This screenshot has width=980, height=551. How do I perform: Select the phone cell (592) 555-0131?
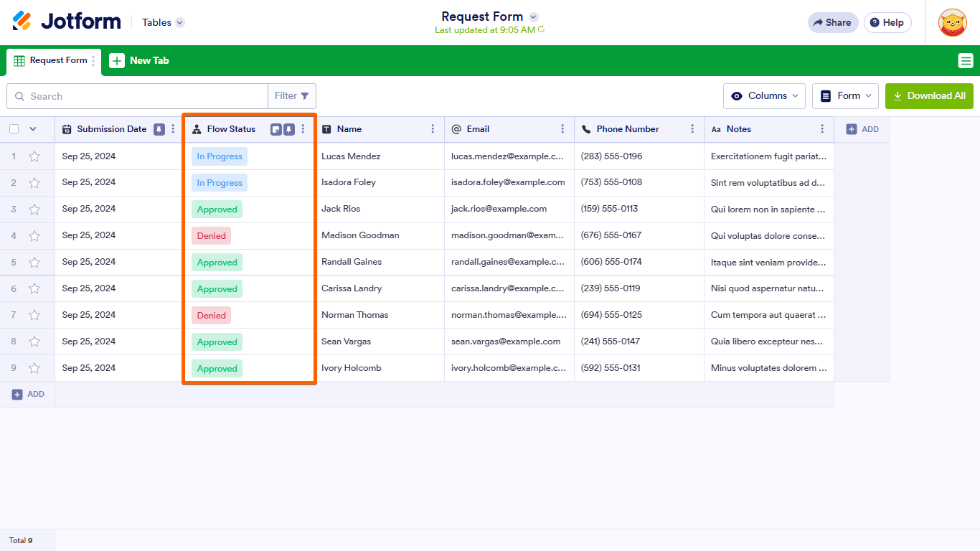639,369
